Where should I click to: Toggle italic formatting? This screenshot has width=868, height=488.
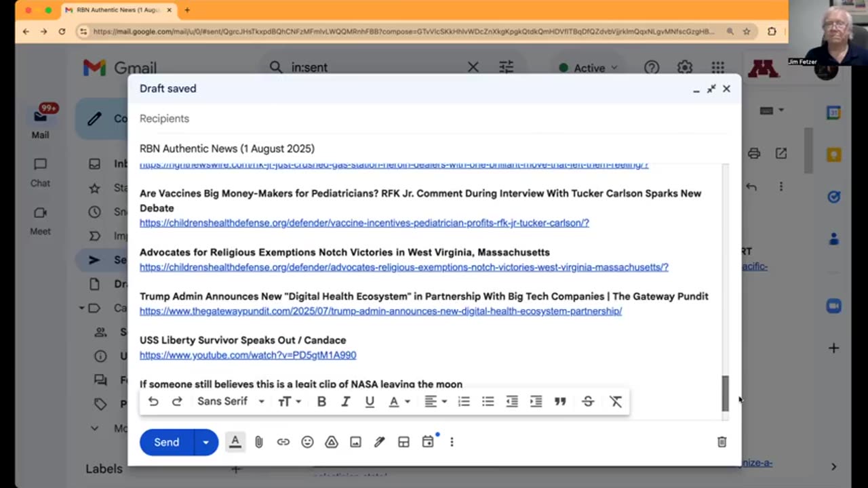tap(345, 401)
